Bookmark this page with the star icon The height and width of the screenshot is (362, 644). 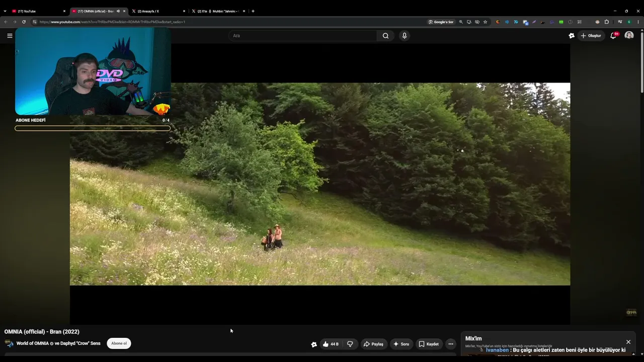click(x=485, y=22)
